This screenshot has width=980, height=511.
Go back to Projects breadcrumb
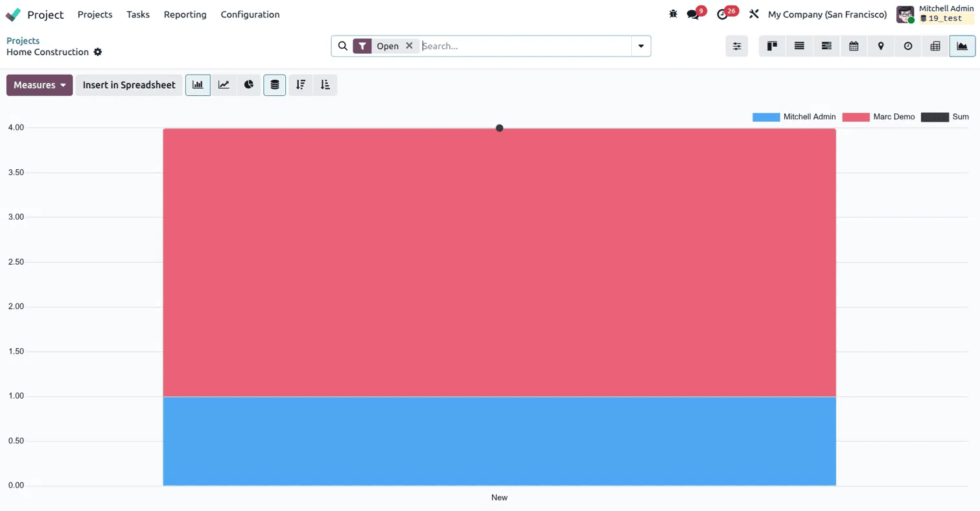(x=23, y=41)
